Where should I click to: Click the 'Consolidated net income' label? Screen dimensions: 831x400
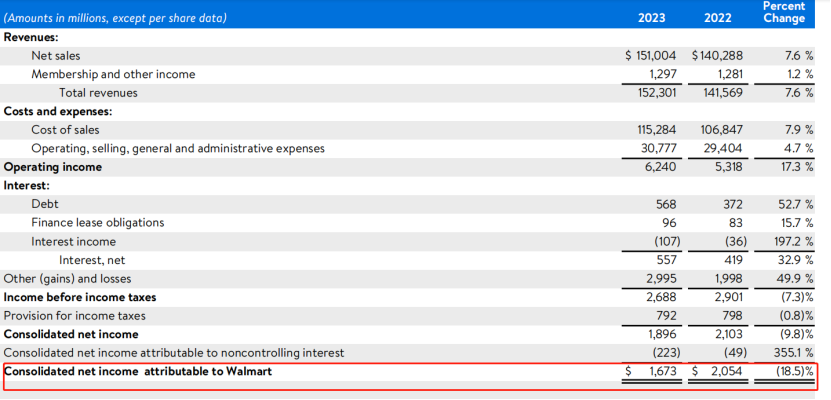tap(71, 334)
